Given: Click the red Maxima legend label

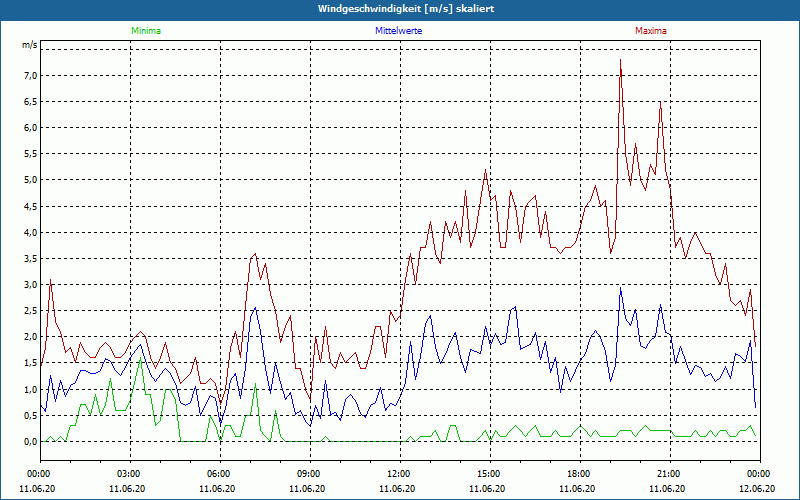Looking at the screenshot, I should tap(651, 31).
